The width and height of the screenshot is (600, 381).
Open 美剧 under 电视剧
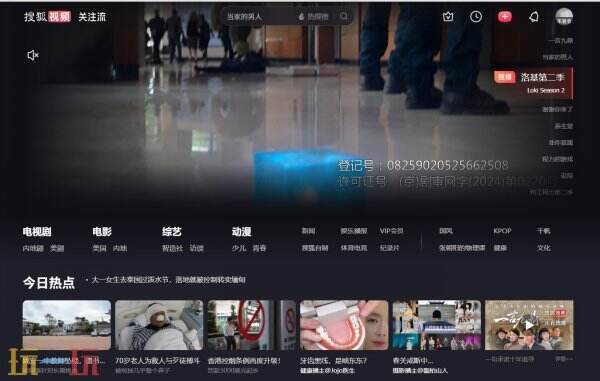point(57,248)
